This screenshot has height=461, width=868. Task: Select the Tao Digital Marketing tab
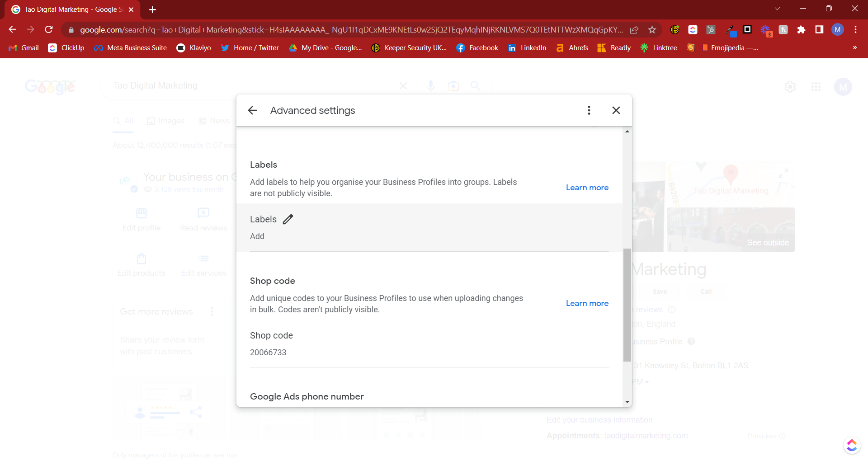click(72, 9)
